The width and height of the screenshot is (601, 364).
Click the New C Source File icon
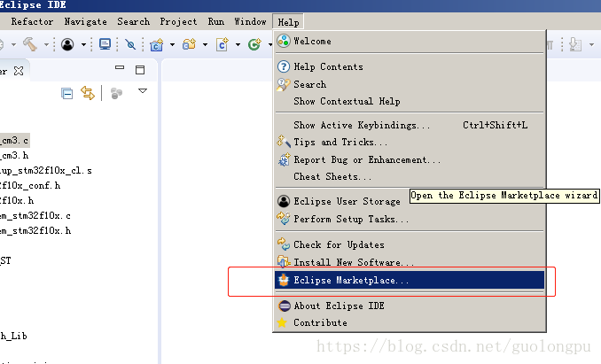click(x=222, y=44)
